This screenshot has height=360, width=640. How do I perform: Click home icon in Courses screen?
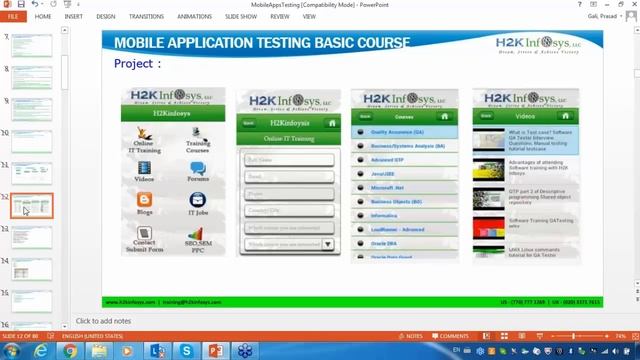(444, 117)
